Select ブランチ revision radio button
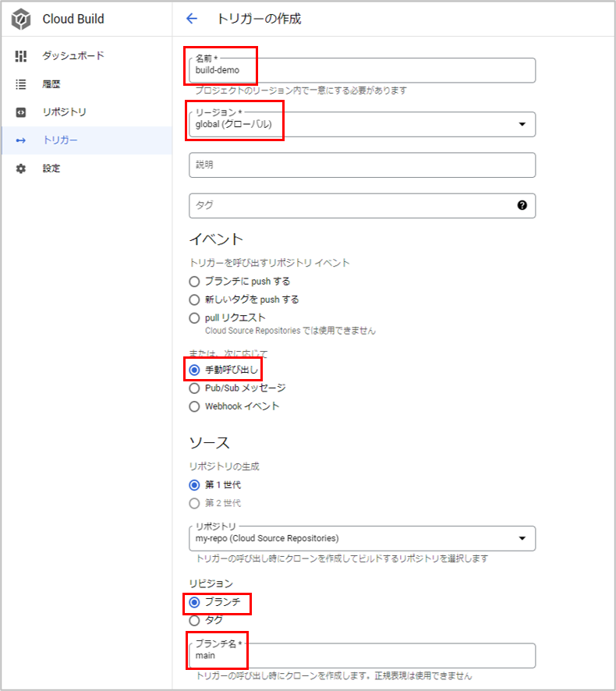The image size is (616, 691). point(194,602)
